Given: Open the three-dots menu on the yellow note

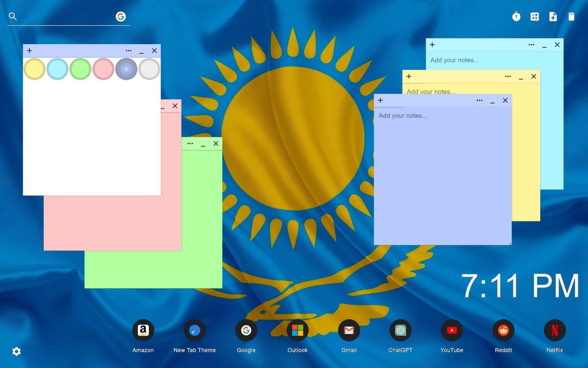Looking at the screenshot, I should pos(508,76).
